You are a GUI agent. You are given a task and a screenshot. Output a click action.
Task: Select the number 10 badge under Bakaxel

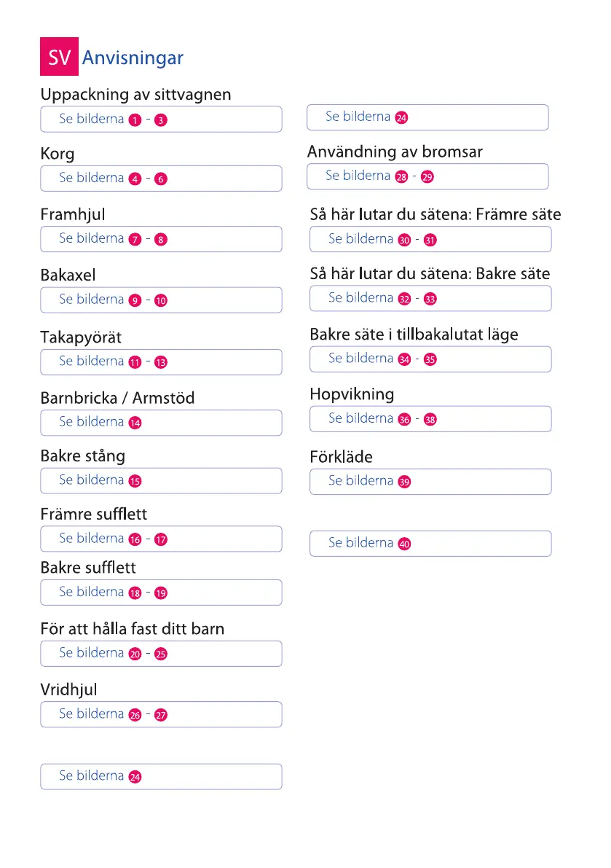tap(161, 300)
